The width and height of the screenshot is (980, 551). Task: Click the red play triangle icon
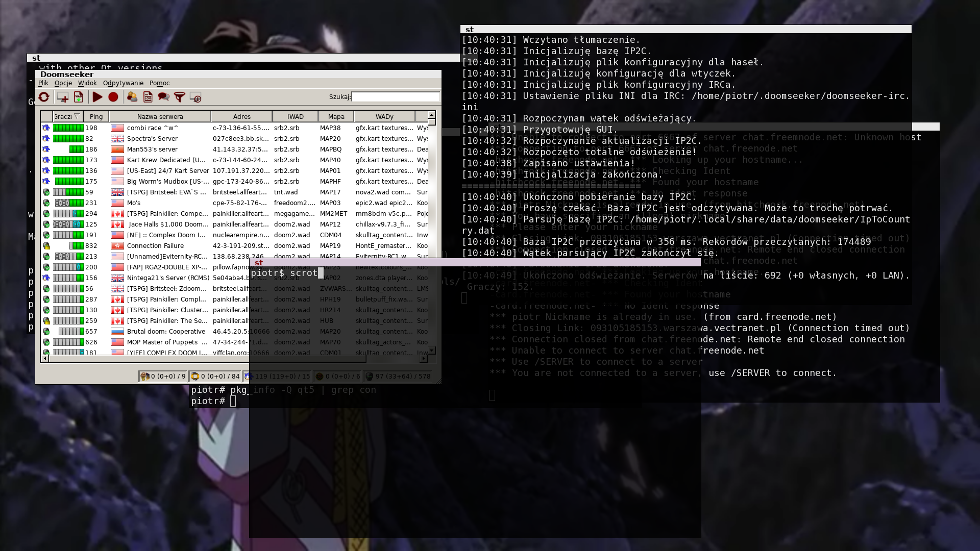97,97
